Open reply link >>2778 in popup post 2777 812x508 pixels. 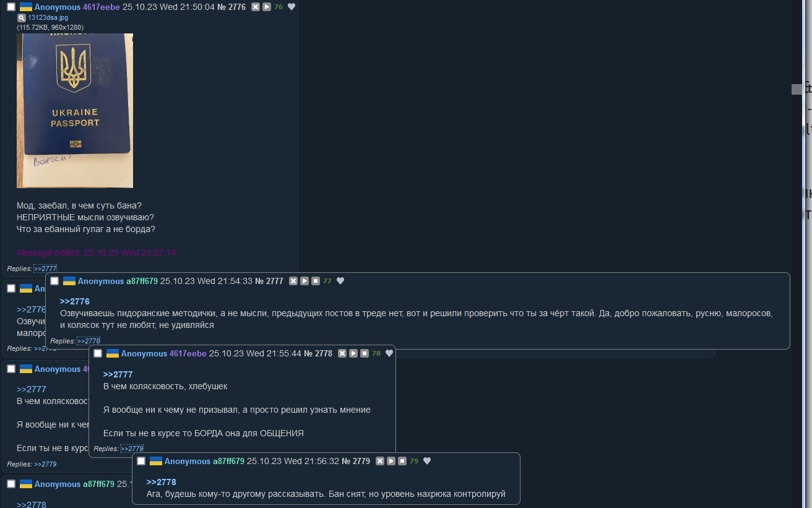[x=89, y=341]
